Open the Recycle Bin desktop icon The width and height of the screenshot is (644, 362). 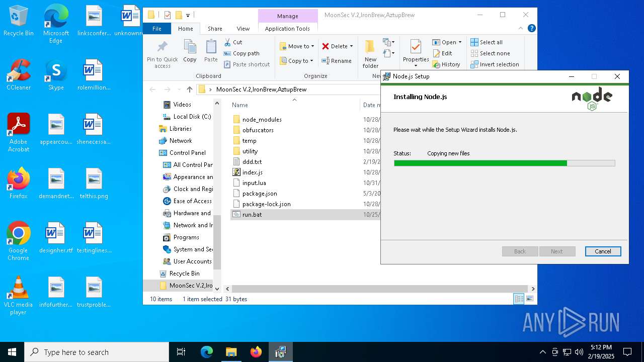coord(19,21)
